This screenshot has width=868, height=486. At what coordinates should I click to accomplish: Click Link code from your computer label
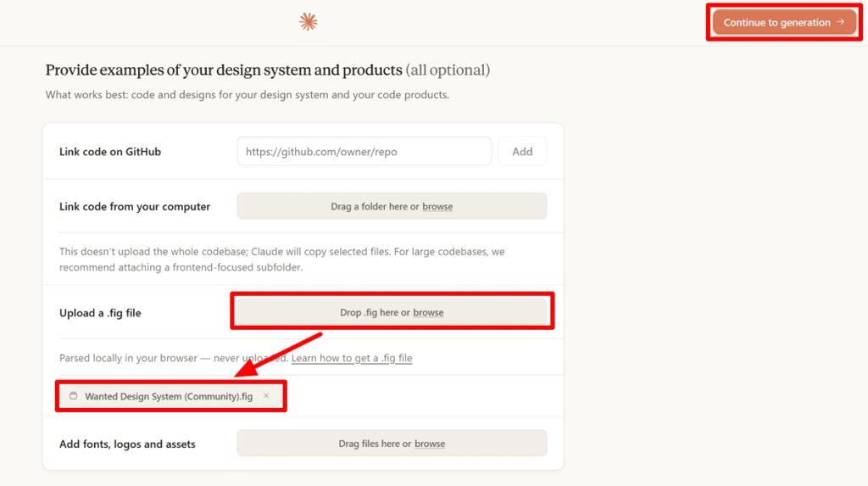tap(135, 206)
